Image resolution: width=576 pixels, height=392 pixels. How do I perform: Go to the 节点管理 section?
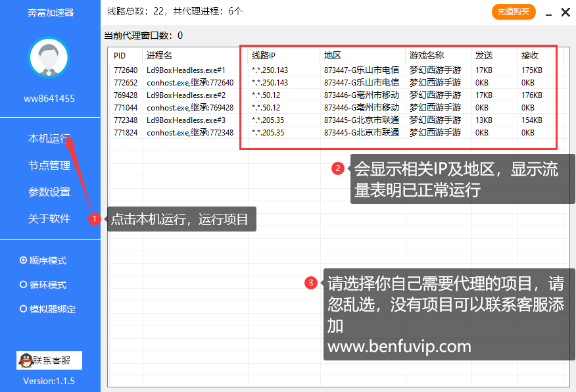point(49,166)
